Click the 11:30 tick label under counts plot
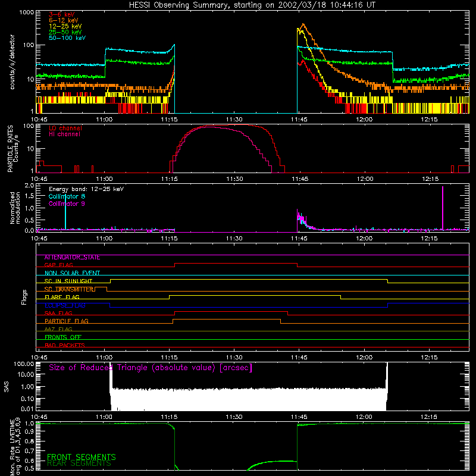 click(234, 120)
